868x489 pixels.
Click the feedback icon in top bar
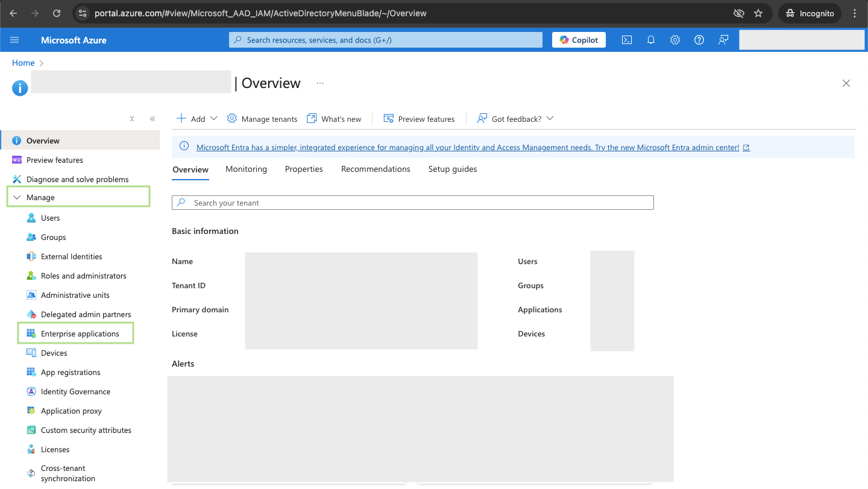click(x=723, y=40)
